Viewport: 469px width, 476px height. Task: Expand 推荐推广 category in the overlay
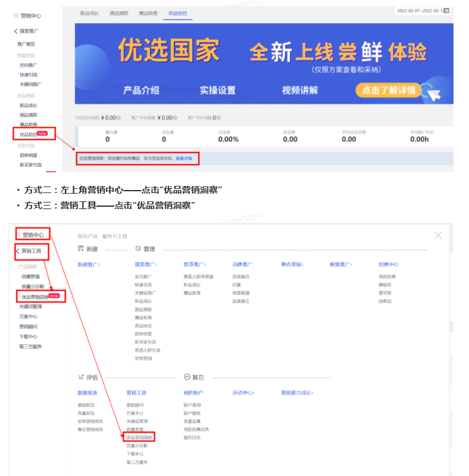click(195, 264)
